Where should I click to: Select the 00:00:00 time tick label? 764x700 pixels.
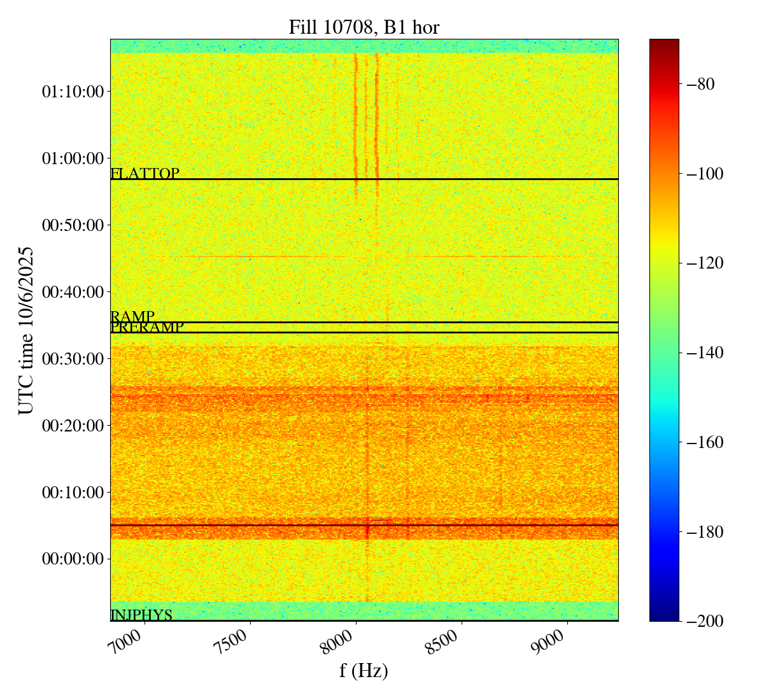[72, 559]
